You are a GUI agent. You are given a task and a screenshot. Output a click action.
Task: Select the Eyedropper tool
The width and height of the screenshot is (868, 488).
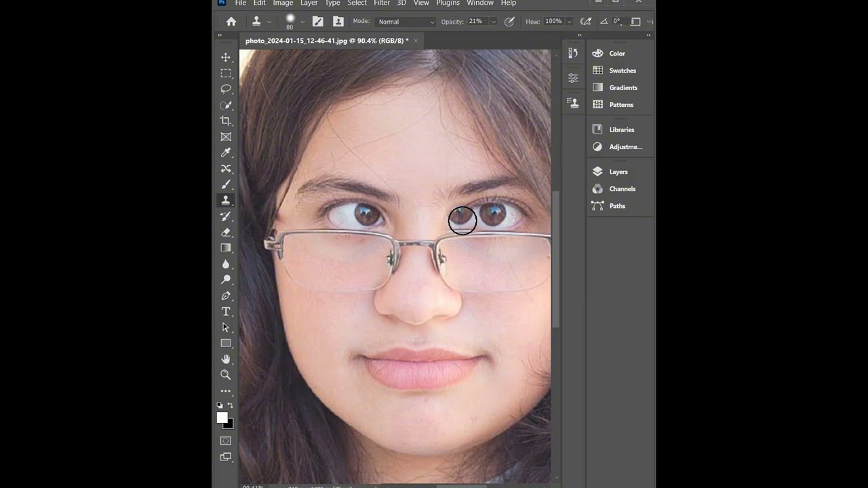[x=226, y=152]
